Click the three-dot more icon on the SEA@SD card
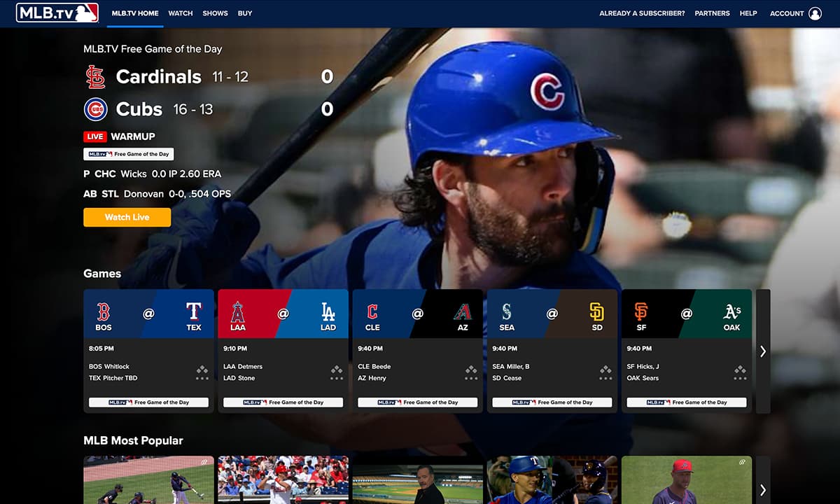Image resolution: width=840 pixels, height=504 pixels. click(x=605, y=378)
